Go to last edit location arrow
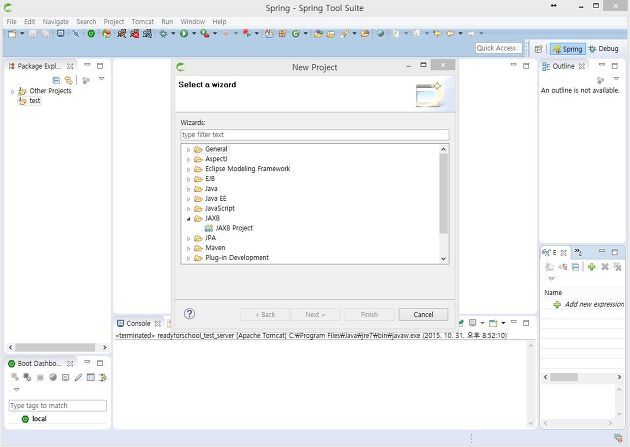 437,34
